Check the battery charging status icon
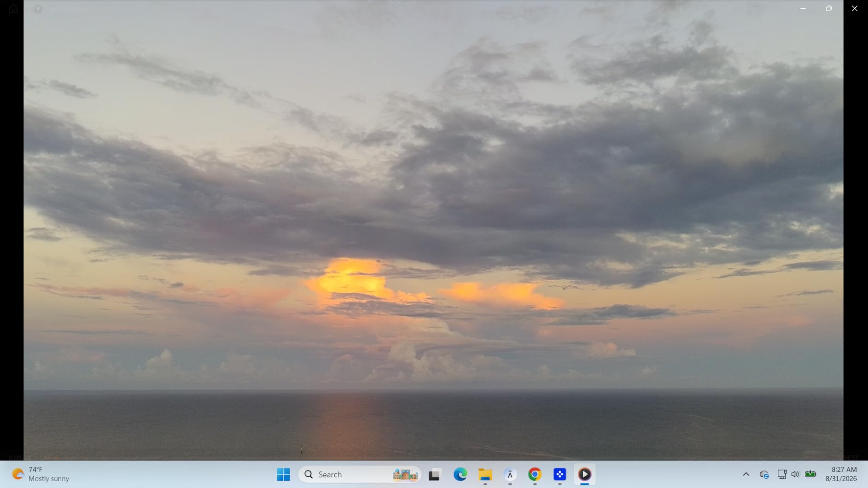 [x=810, y=474]
